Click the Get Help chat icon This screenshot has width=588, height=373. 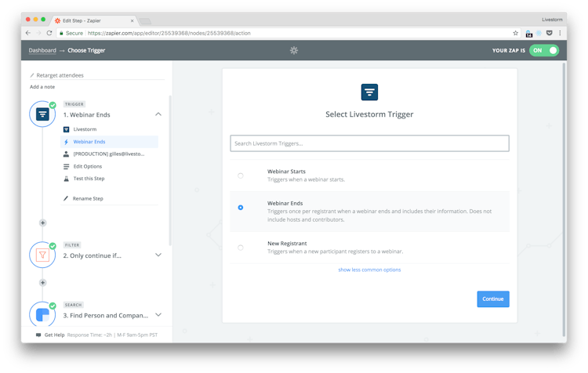(x=38, y=335)
